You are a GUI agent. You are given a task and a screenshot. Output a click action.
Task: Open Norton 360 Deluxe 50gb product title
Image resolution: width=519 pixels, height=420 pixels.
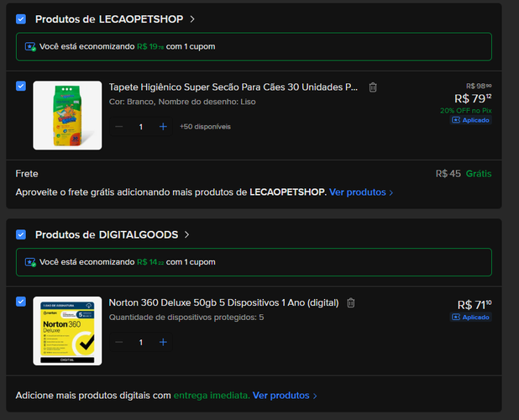[223, 302]
